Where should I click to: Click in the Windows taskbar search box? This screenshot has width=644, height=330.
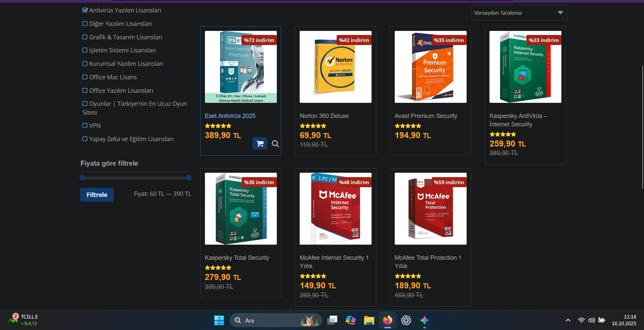(x=275, y=320)
